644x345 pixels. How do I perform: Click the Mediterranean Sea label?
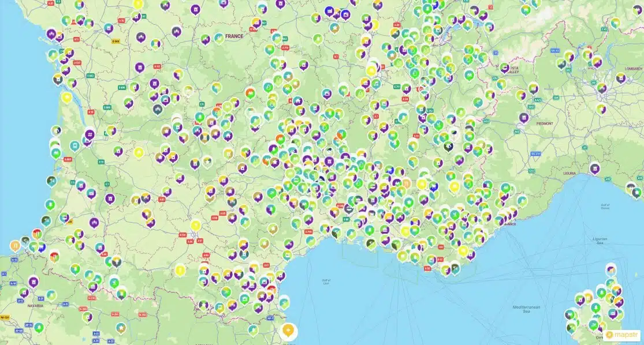(x=527, y=309)
